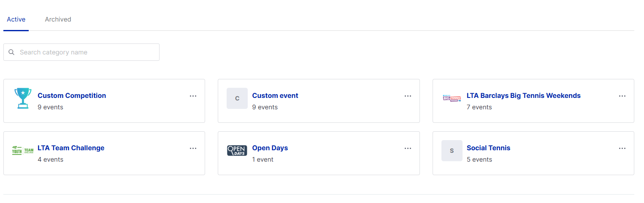Open the Custom event three-dot menu
644x203 pixels.
pyautogui.click(x=408, y=96)
